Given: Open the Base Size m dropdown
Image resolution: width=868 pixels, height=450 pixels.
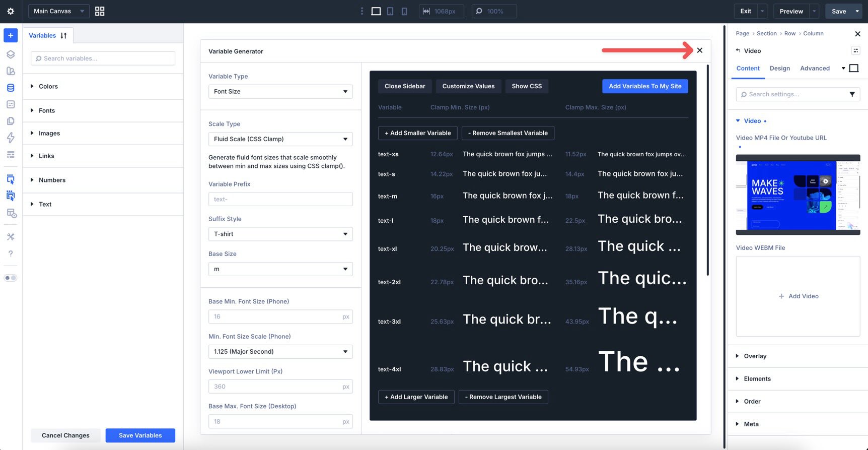Looking at the screenshot, I should 280,269.
